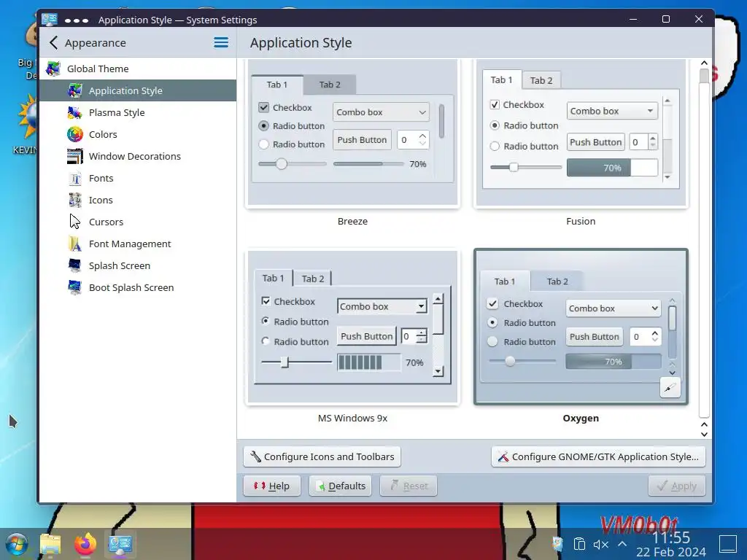747x560 pixels.
Task: Click the system tray icon left of clipboard
Action: coord(557,544)
